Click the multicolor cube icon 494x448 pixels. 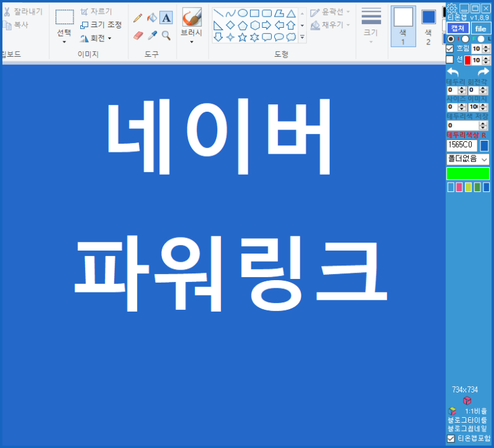(453, 411)
